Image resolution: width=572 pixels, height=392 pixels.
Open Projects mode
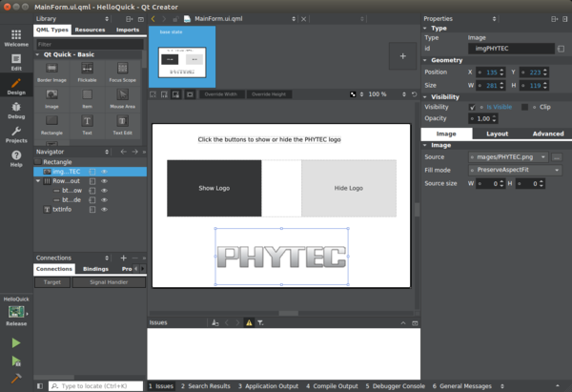coord(16,134)
